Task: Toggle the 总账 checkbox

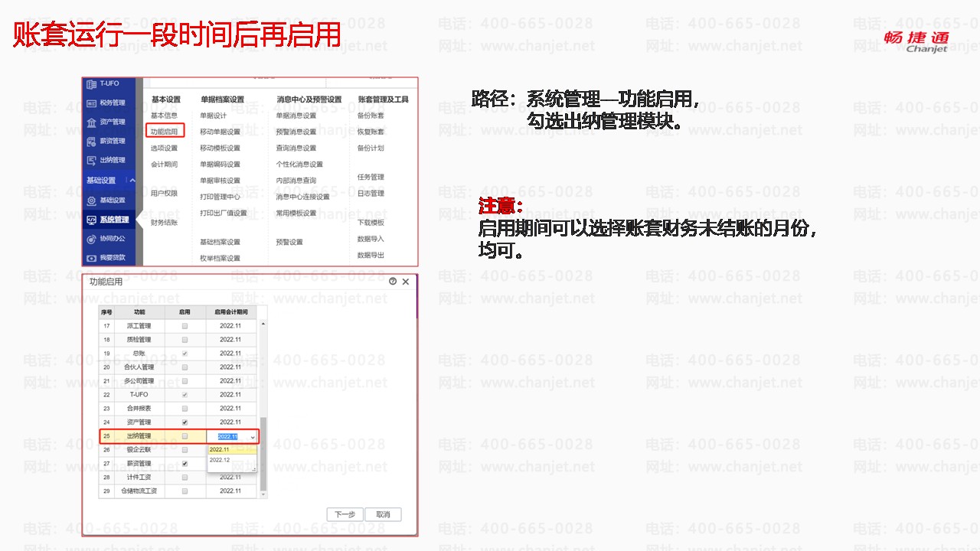Action: [x=185, y=354]
